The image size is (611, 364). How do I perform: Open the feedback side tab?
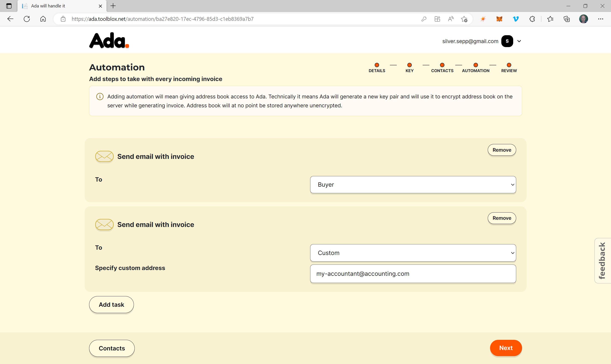click(603, 260)
